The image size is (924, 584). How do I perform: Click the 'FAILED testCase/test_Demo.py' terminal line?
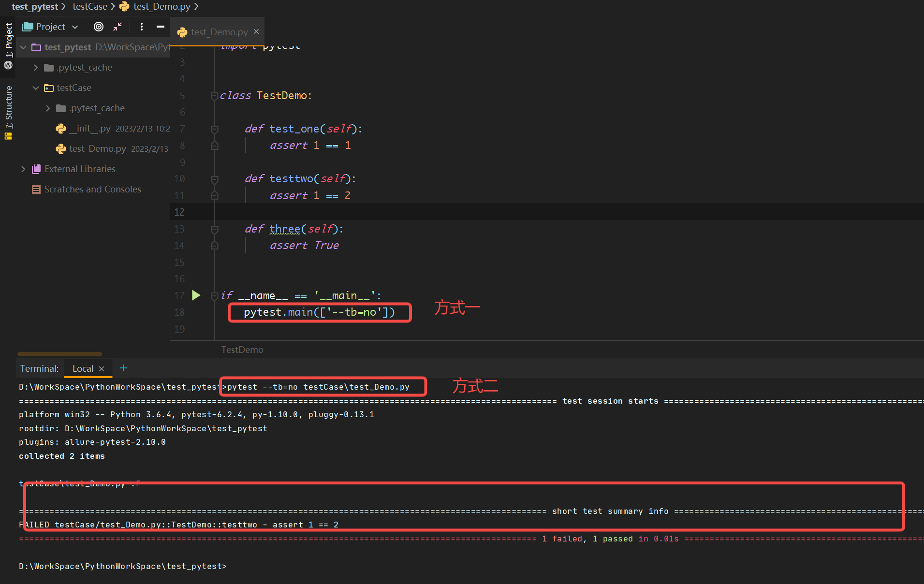click(x=178, y=525)
